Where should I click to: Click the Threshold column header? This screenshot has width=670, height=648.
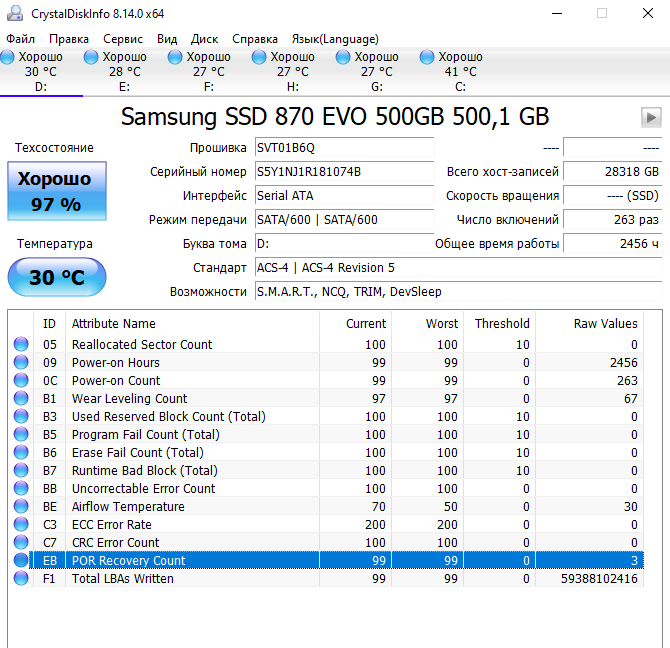[502, 323]
